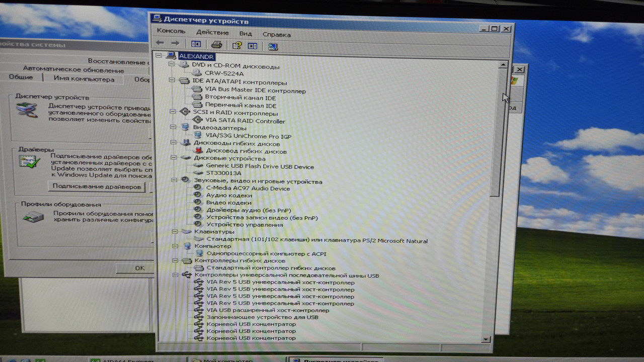Collapse SCSI и RAID контроллеры category
This screenshot has height=362, width=644.
tap(173, 112)
